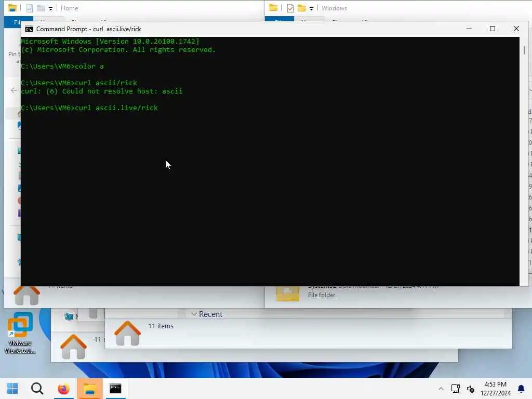Minimize the Command Prompt window
The height and width of the screenshot is (399, 532).
click(x=469, y=29)
